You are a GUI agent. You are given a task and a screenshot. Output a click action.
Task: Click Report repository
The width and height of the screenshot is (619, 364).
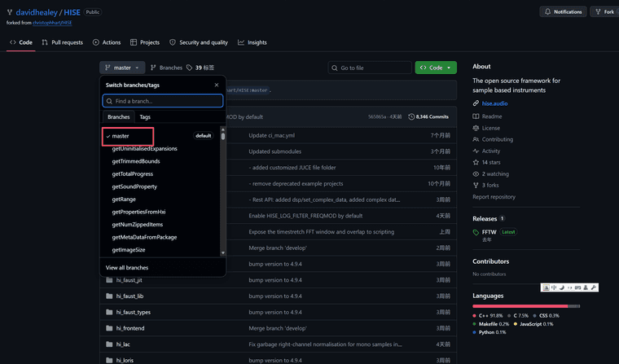click(x=494, y=196)
